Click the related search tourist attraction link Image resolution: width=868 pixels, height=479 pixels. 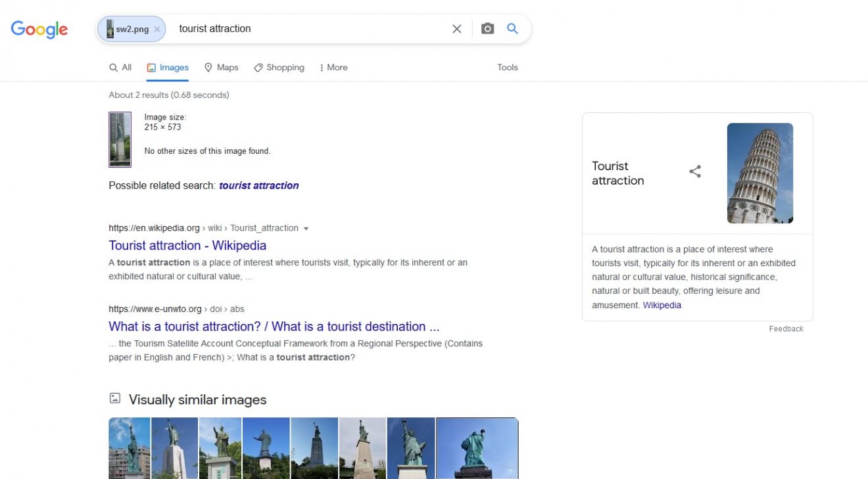pyautogui.click(x=259, y=186)
